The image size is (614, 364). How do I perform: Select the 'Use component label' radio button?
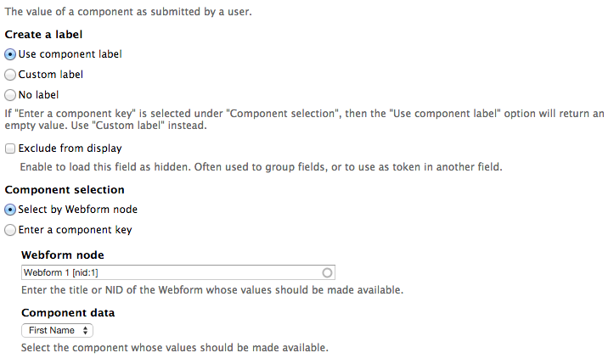[11, 53]
